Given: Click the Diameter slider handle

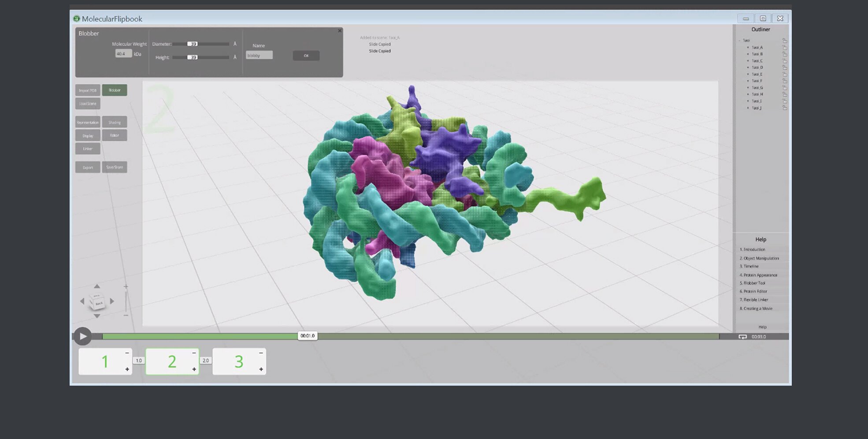Looking at the screenshot, I should pos(193,44).
